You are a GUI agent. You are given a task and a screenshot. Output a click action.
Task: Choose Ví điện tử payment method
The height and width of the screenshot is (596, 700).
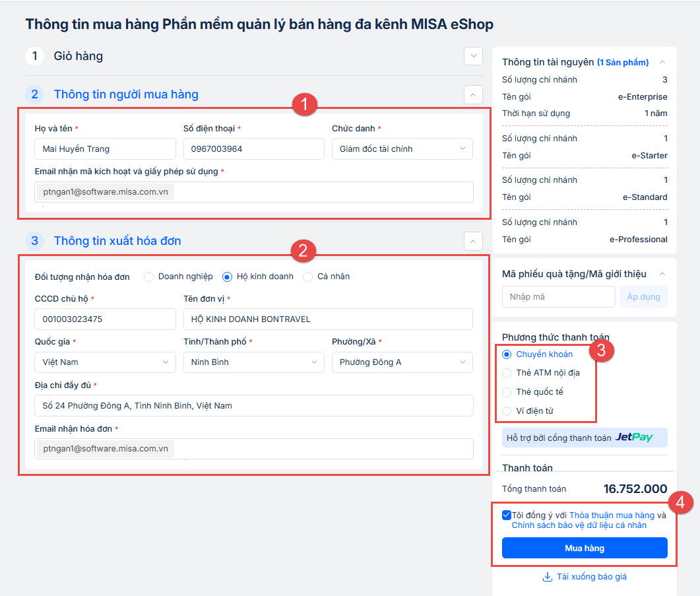[x=507, y=411]
